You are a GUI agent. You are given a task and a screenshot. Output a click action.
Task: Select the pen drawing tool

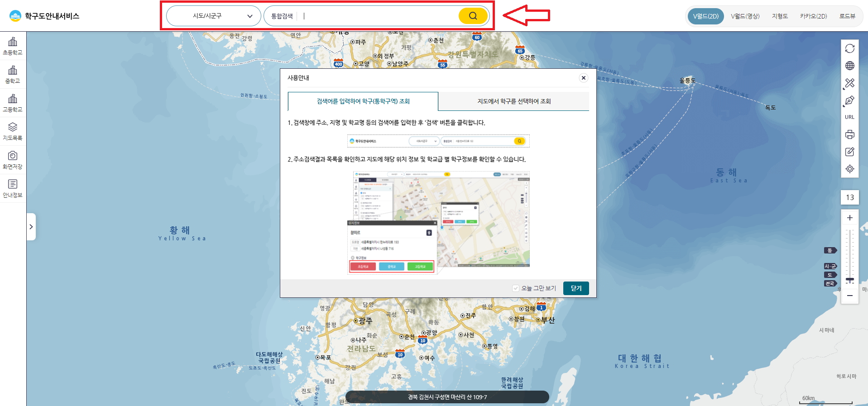tap(850, 100)
